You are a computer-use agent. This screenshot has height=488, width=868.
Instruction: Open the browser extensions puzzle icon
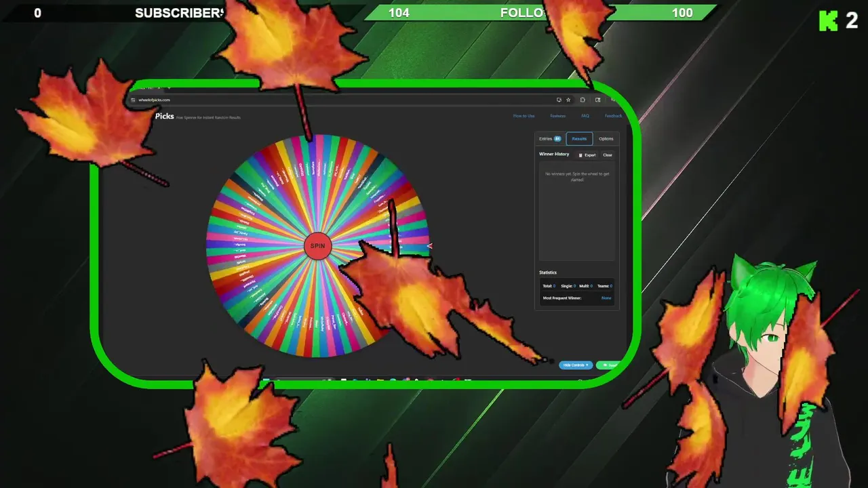pyautogui.click(x=583, y=100)
